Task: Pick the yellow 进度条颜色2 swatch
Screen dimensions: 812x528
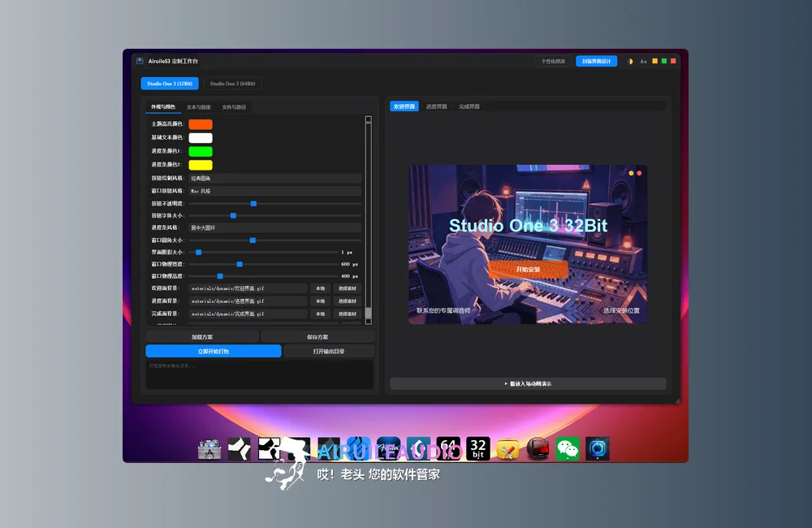Action: point(201,165)
